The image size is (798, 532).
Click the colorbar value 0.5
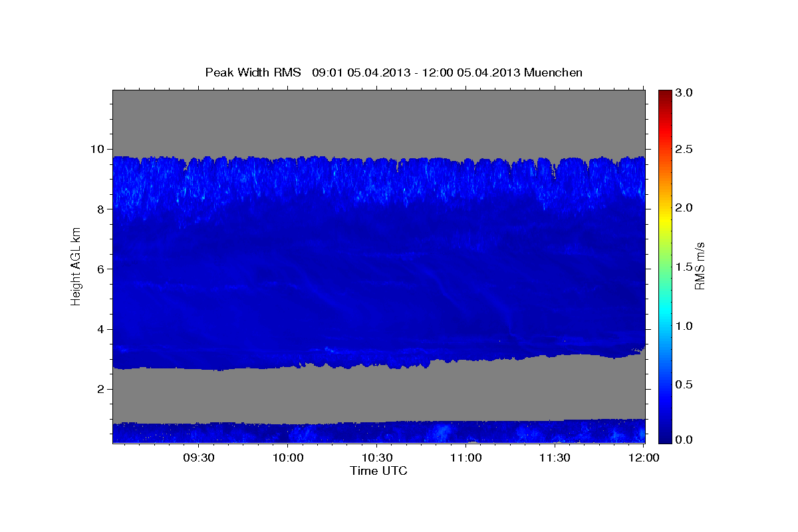click(x=684, y=384)
